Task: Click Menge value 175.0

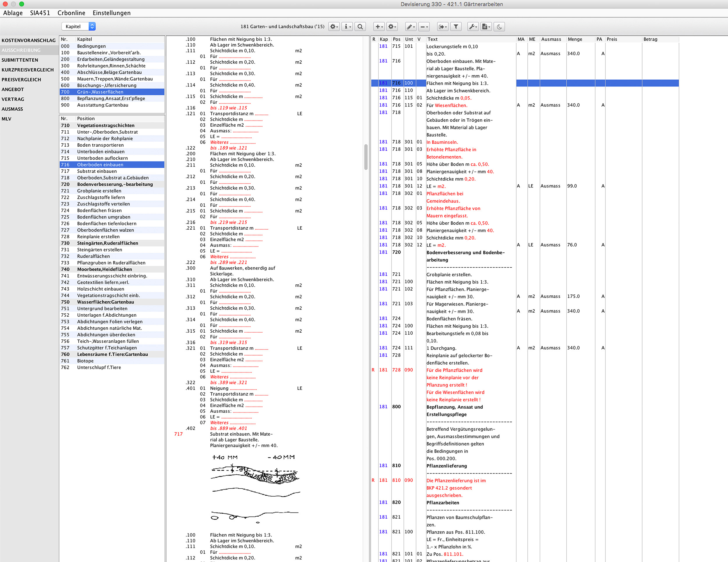Action: [573, 296]
